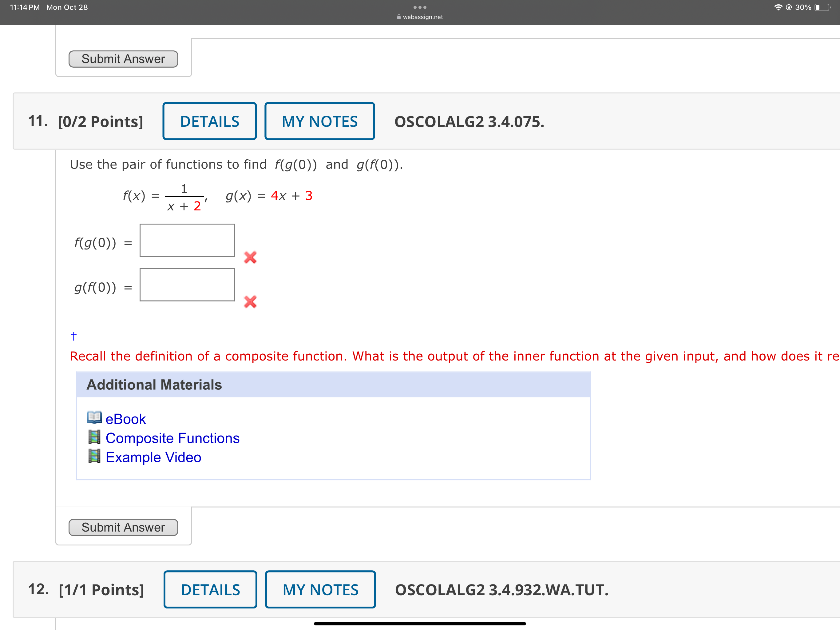Tap the lock icon beside webassign.net

399,17
